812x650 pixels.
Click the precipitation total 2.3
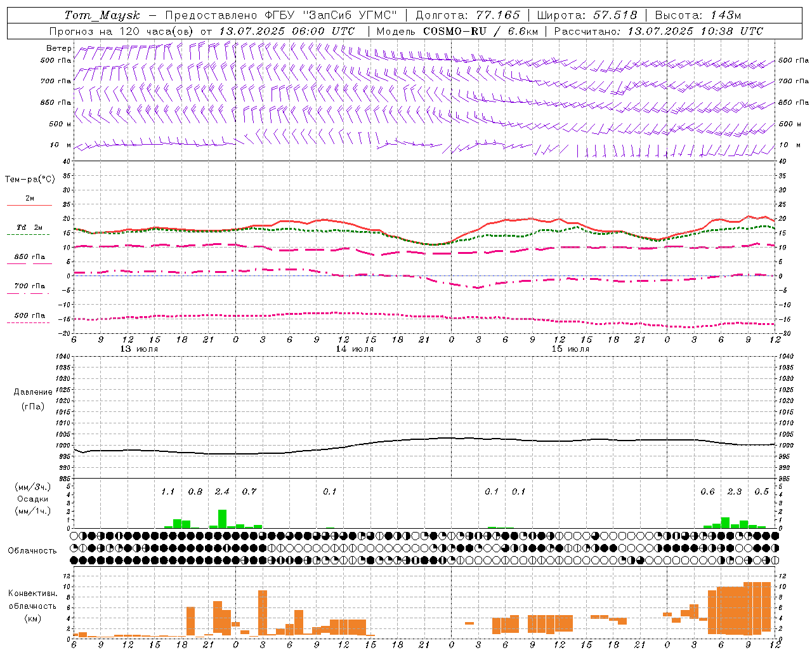click(x=735, y=491)
